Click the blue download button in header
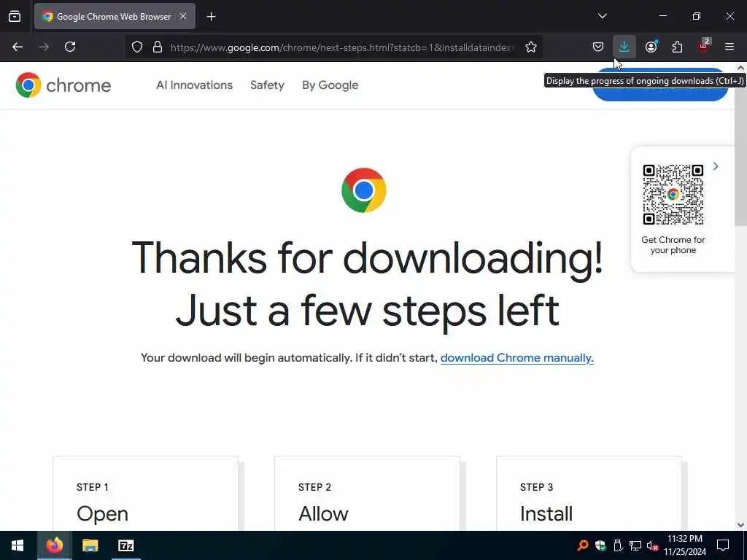 pyautogui.click(x=659, y=94)
